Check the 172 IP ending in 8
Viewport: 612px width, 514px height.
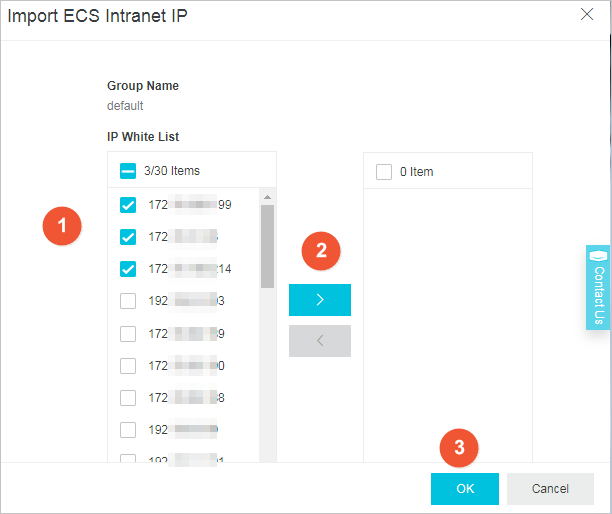point(128,398)
